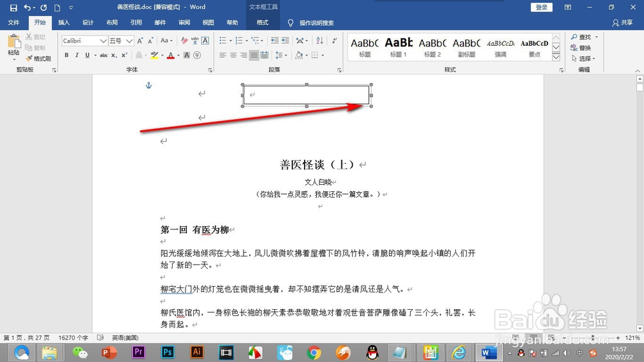Toggle bold formatting
Screen dimensions: 644x362
pos(66,55)
